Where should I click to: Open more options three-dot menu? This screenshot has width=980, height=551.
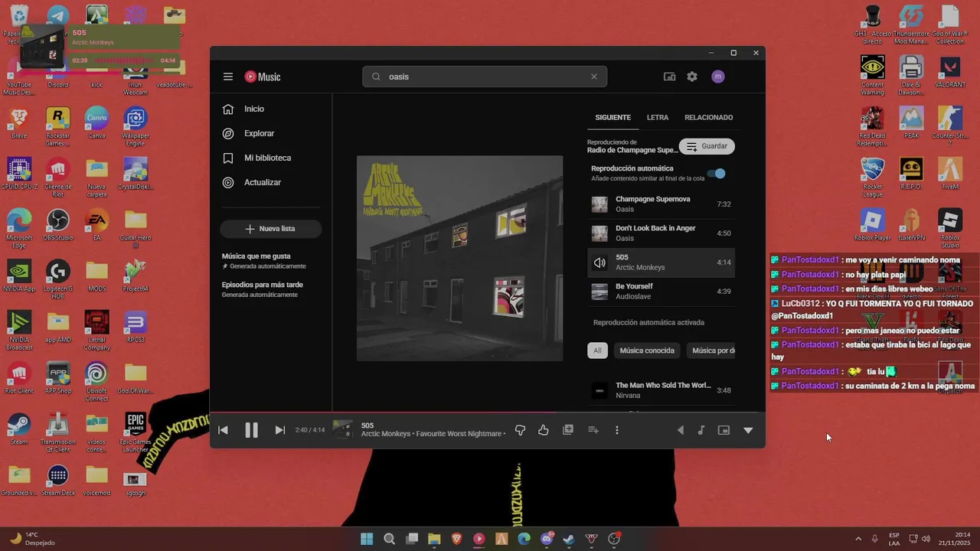tap(617, 430)
